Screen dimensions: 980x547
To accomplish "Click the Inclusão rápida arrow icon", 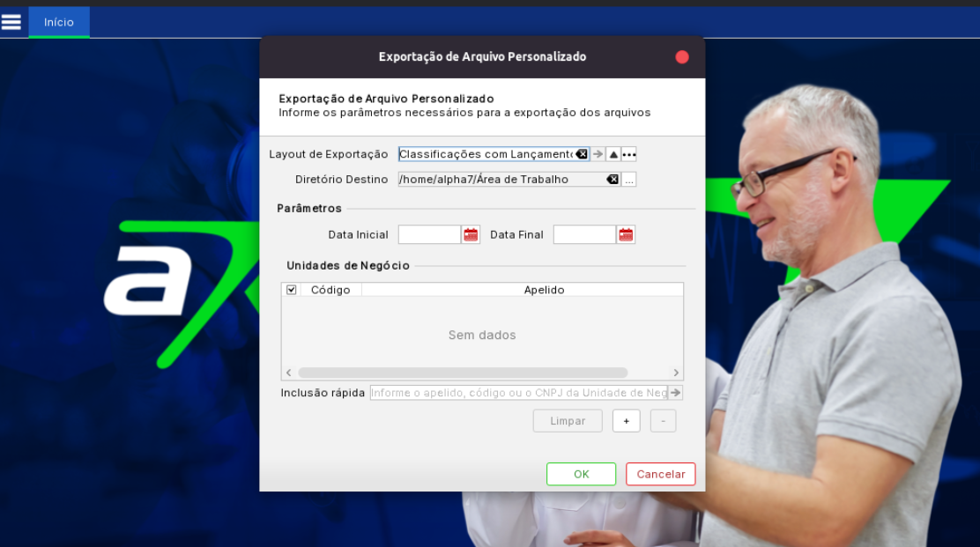I will 675,393.
